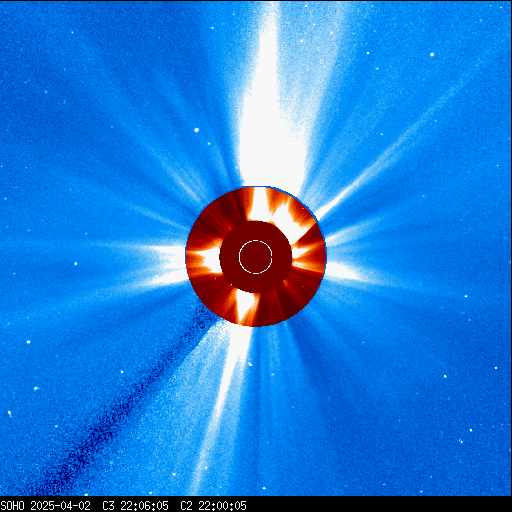Click the C3 22:06:05 timestamp
Screen dimensions: 512x512
[x=135, y=506]
